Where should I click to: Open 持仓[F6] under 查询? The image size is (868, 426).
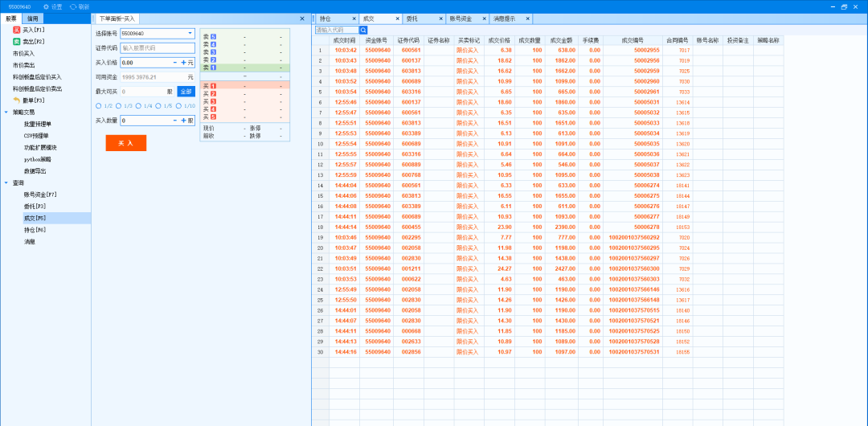click(35, 229)
